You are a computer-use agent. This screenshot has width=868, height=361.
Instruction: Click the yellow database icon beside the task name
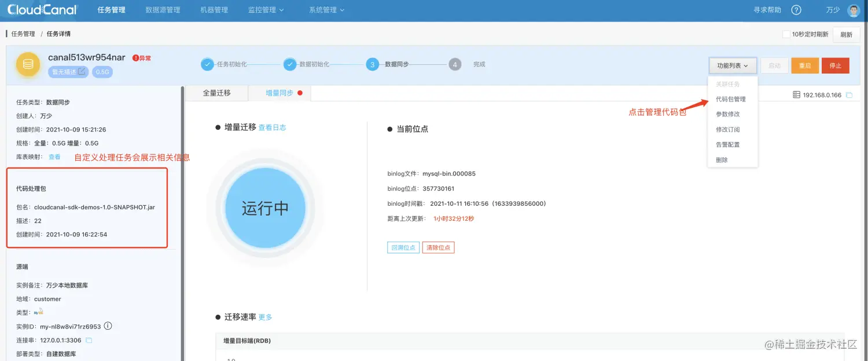coord(27,64)
